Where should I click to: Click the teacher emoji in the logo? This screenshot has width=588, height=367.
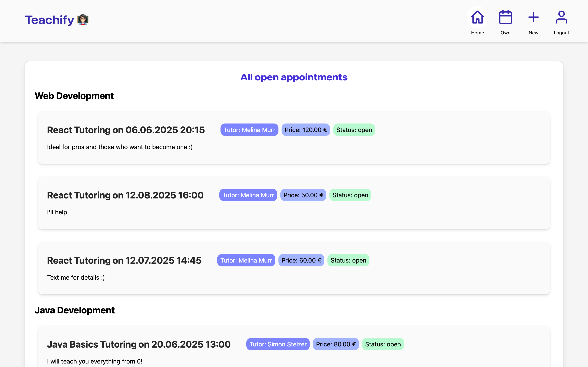point(83,20)
